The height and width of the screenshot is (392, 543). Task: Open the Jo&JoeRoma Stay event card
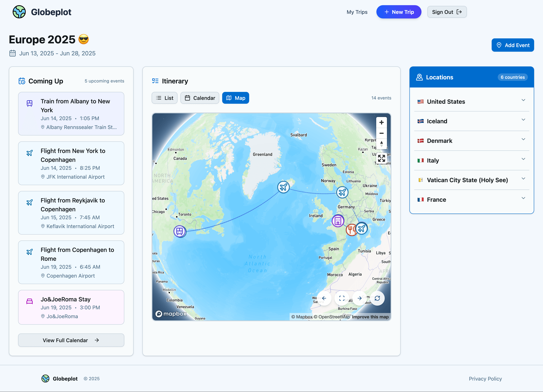click(71, 307)
